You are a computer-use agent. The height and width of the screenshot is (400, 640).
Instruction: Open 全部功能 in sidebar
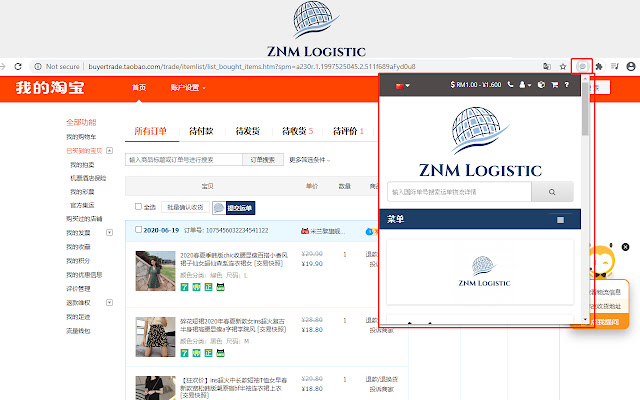pos(81,122)
